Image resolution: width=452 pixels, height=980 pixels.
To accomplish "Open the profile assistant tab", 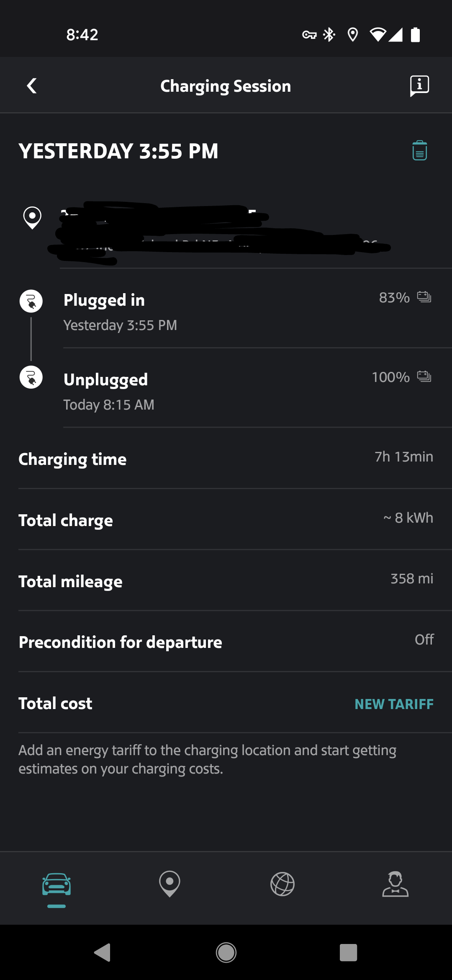I will [x=395, y=884].
